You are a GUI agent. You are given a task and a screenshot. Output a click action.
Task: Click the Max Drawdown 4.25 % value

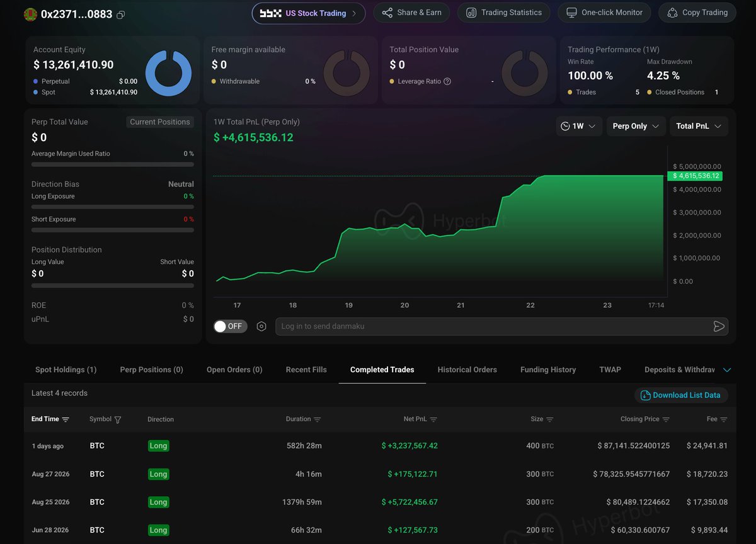tap(663, 76)
